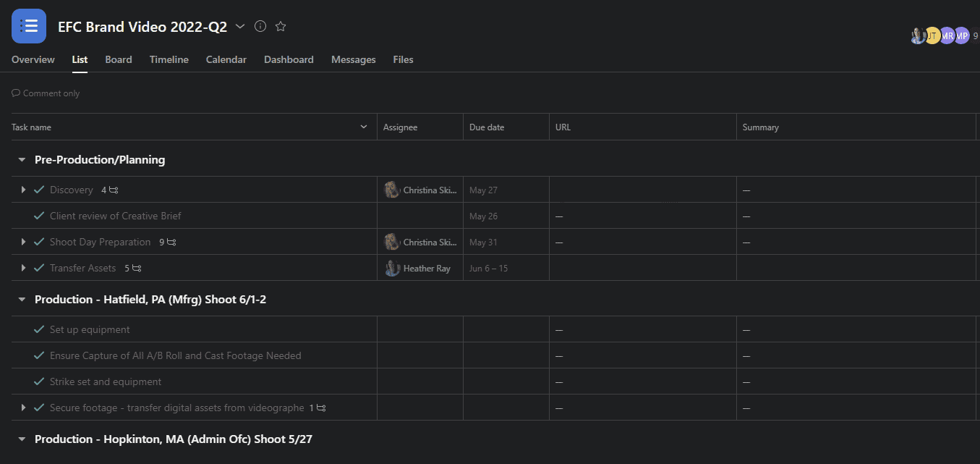The image size is (980, 464).
Task: Switch to the Overview tab
Action: [33, 59]
